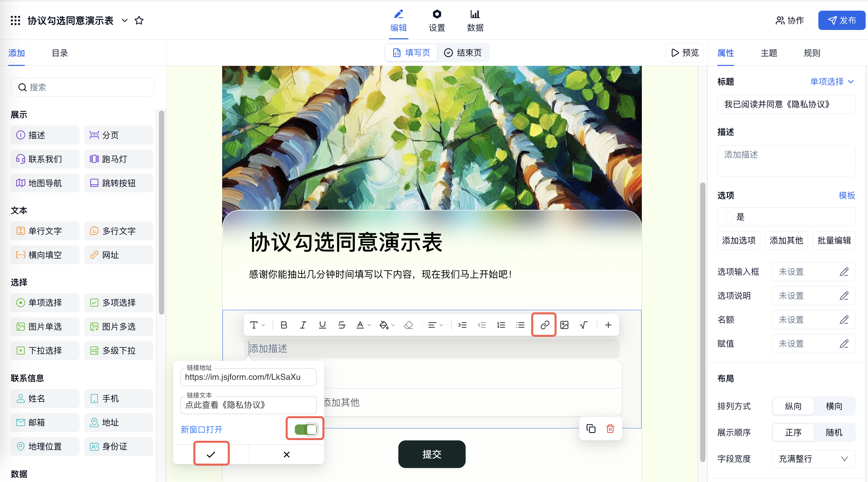Add a 网址 URL field
This screenshot has height=482, width=868.
pos(119,255)
